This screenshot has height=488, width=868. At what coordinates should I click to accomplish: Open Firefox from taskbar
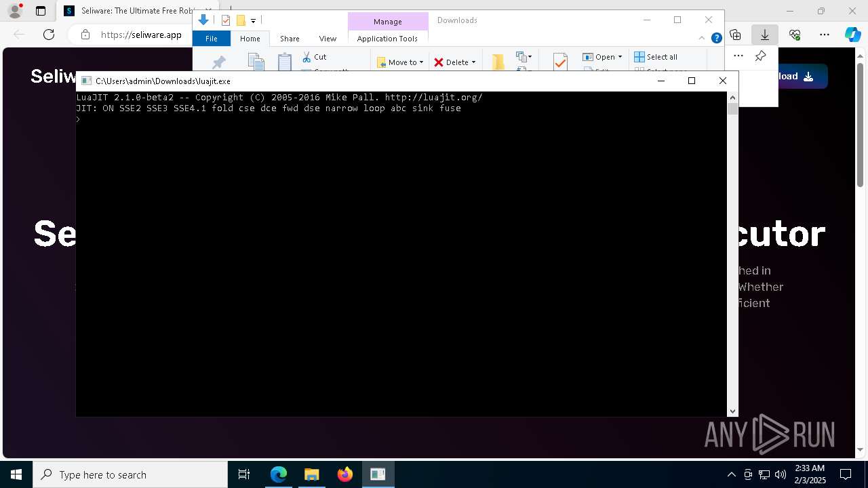[x=345, y=474]
